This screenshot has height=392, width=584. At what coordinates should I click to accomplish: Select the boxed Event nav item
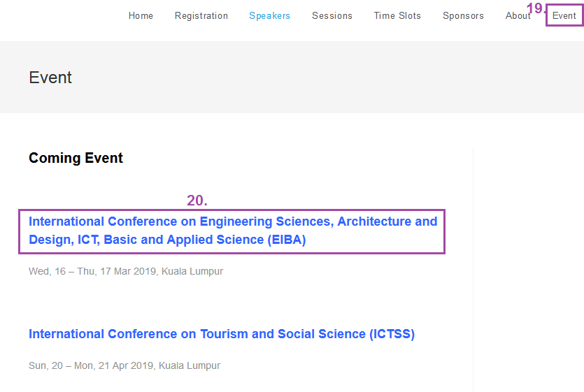tap(564, 15)
